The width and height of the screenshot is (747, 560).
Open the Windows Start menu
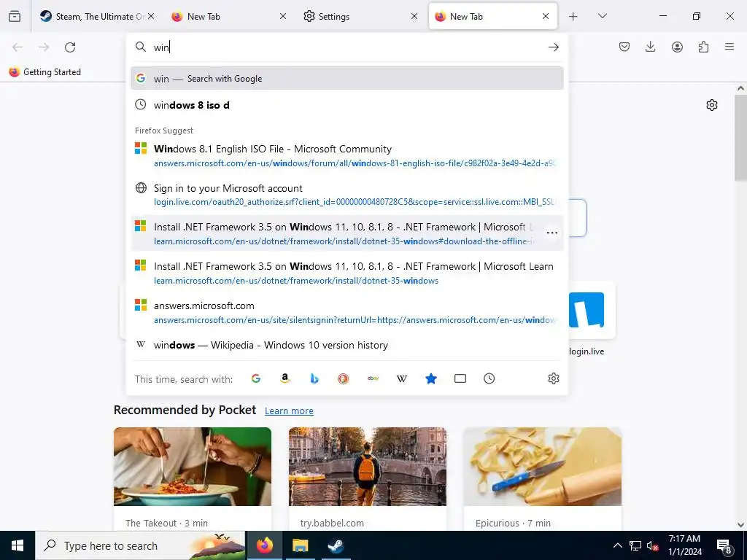tap(18, 545)
